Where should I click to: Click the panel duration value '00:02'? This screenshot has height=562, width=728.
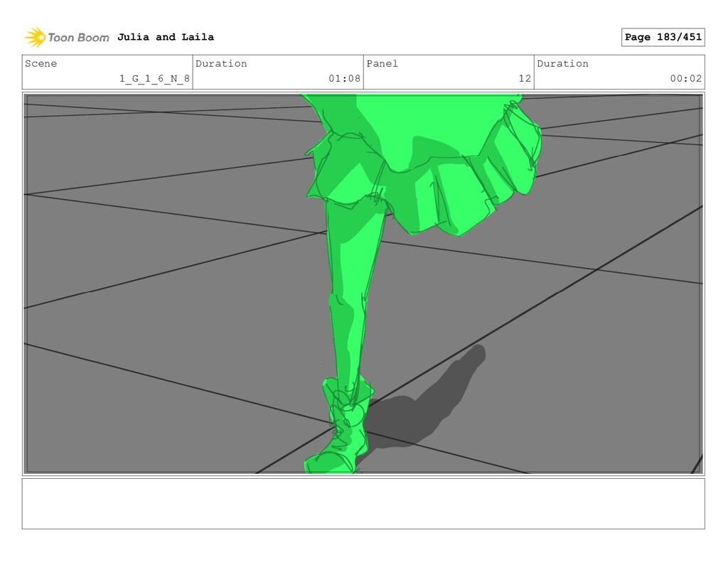tap(686, 78)
